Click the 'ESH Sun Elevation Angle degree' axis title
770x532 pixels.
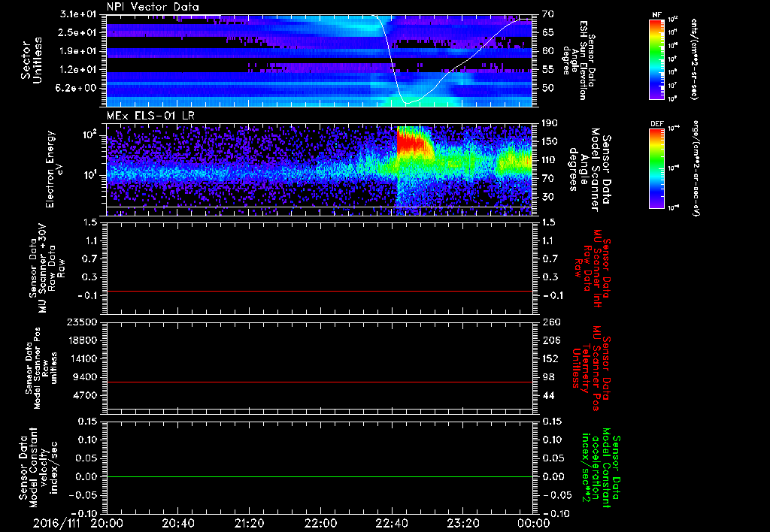pos(580,60)
